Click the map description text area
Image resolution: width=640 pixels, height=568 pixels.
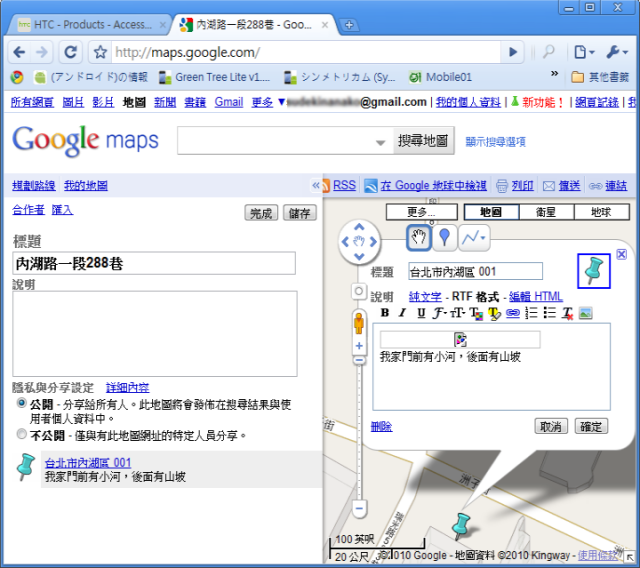[x=155, y=334]
